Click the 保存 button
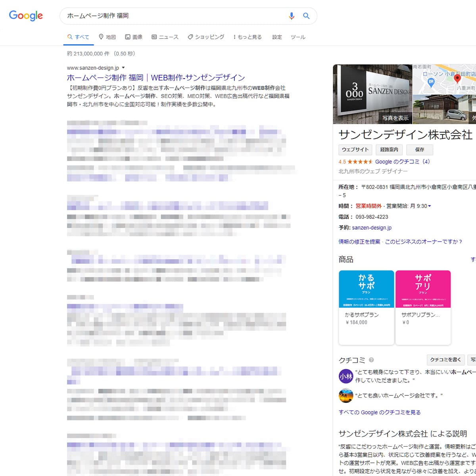The height and width of the screenshot is (476, 476). [420, 150]
